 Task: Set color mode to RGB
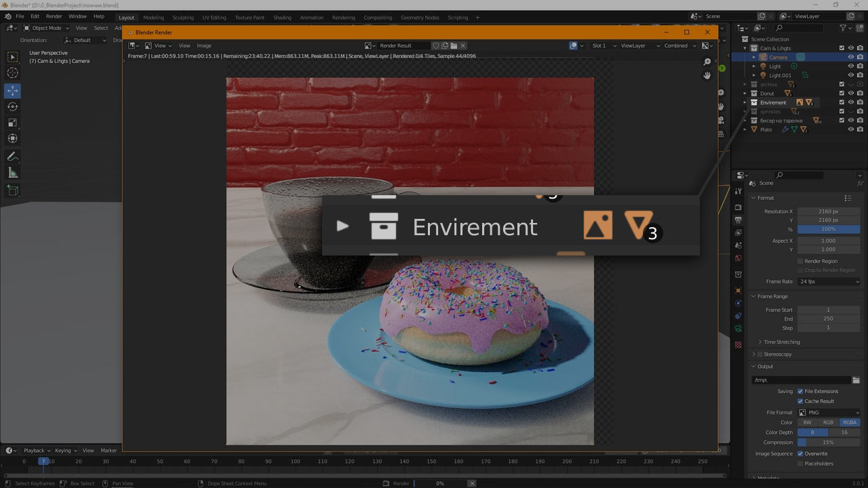click(828, 422)
